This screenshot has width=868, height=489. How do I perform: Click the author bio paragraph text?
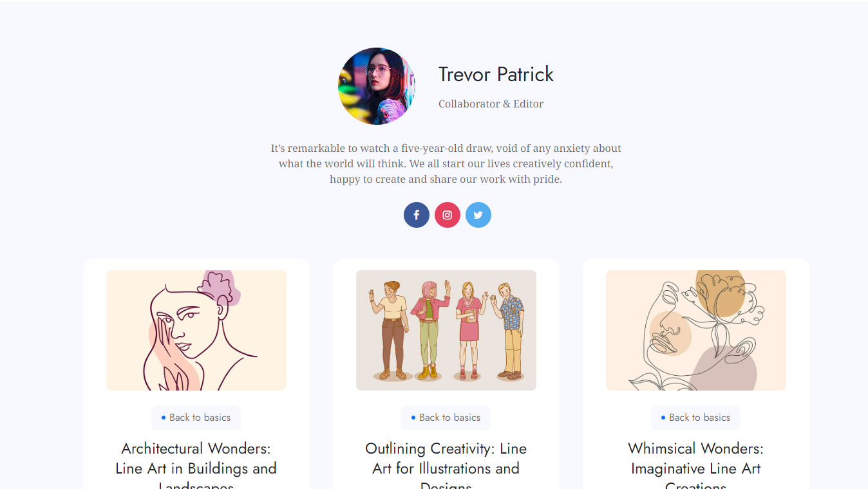[x=446, y=163]
